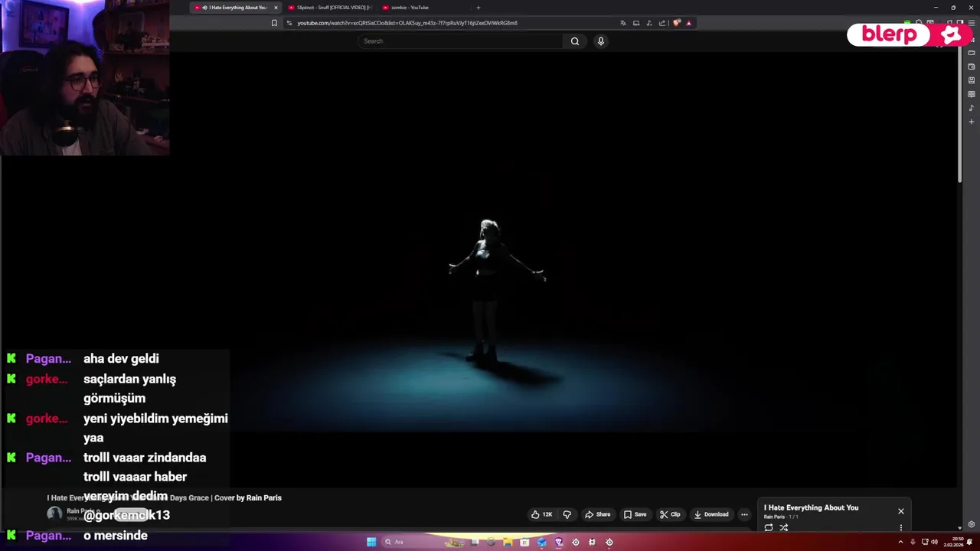Close the 'I Hate Everything About You' tab
The height and width of the screenshot is (551, 980).
(x=276, y=8)
